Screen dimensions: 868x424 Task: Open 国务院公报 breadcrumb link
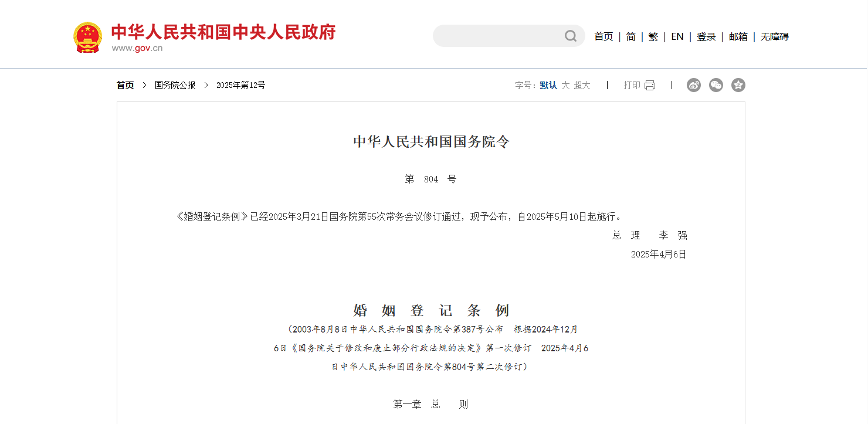point(175,85)
